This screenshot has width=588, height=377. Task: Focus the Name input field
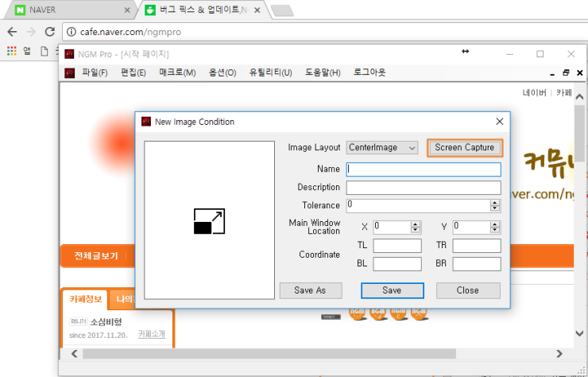[x=424, y=169]
